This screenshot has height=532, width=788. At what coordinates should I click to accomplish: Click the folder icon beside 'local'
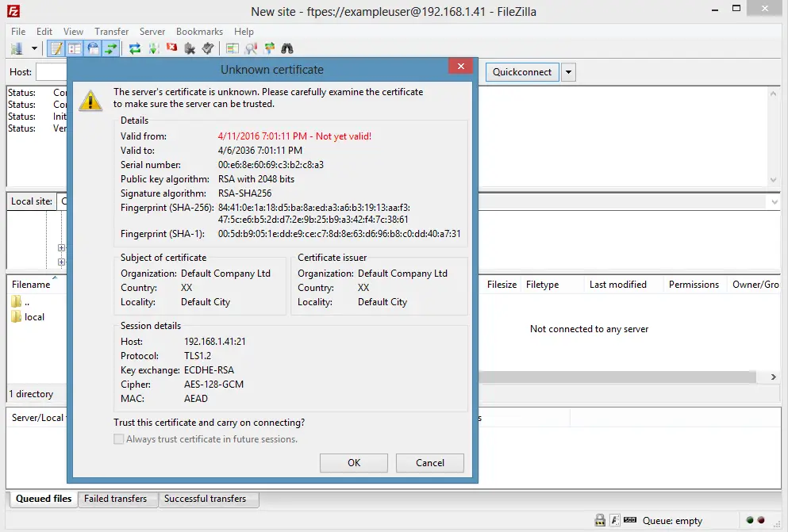[x=16, y=316]
